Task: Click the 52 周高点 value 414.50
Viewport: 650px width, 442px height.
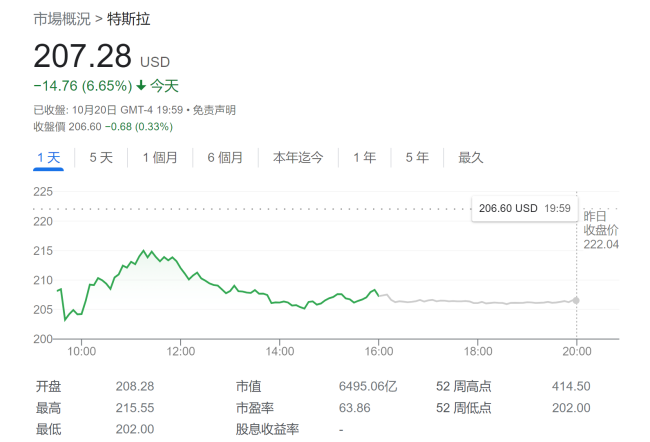Action: (x=571, y=386)
